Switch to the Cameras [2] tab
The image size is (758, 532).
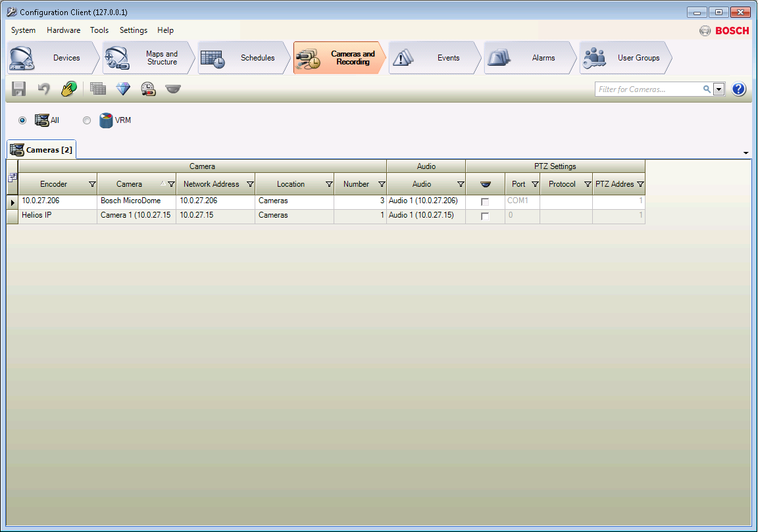pyautogui.click(x=42, y=150)
